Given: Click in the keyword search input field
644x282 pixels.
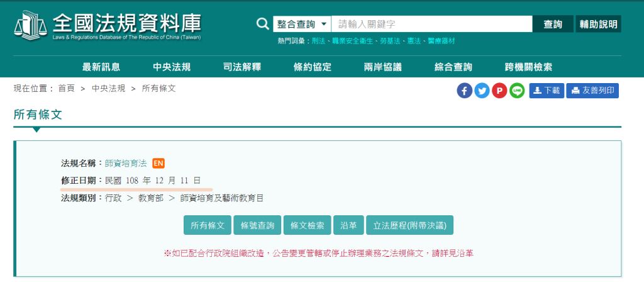Looking at the screenshot, I should coord(431,24).
